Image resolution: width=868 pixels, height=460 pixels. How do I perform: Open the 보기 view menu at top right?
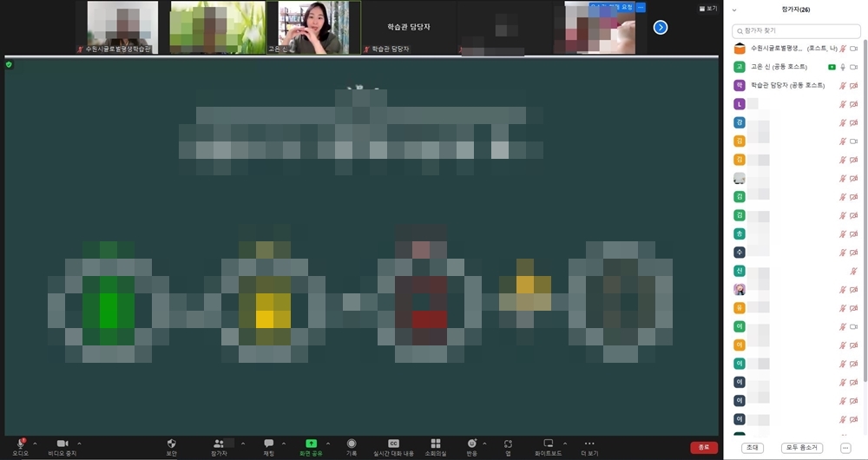tap(708, 8)
